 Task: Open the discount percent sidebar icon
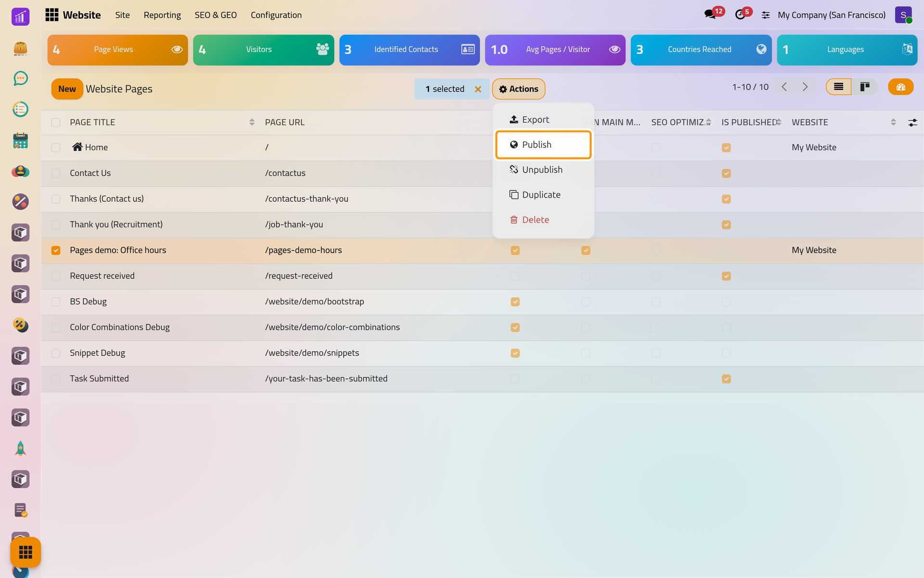click(x=20, y=202)
